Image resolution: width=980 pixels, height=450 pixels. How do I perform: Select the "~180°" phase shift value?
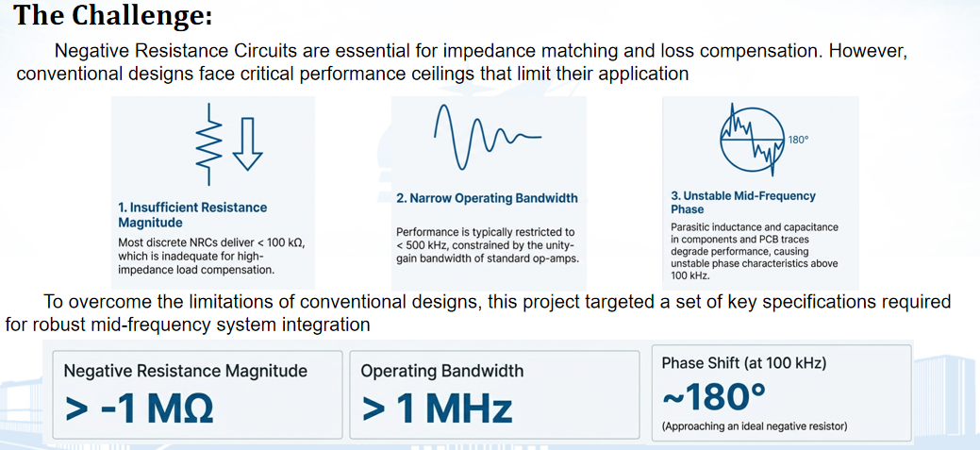[x=714, y=396]
